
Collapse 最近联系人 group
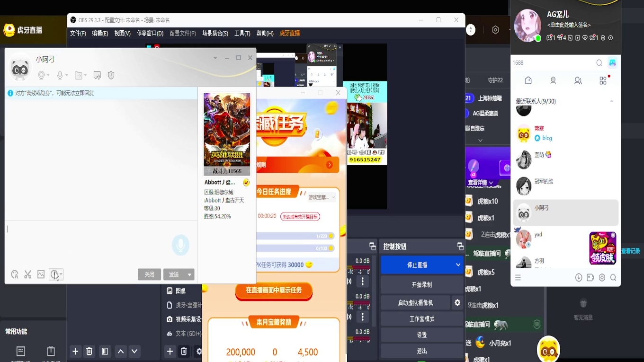612,101
